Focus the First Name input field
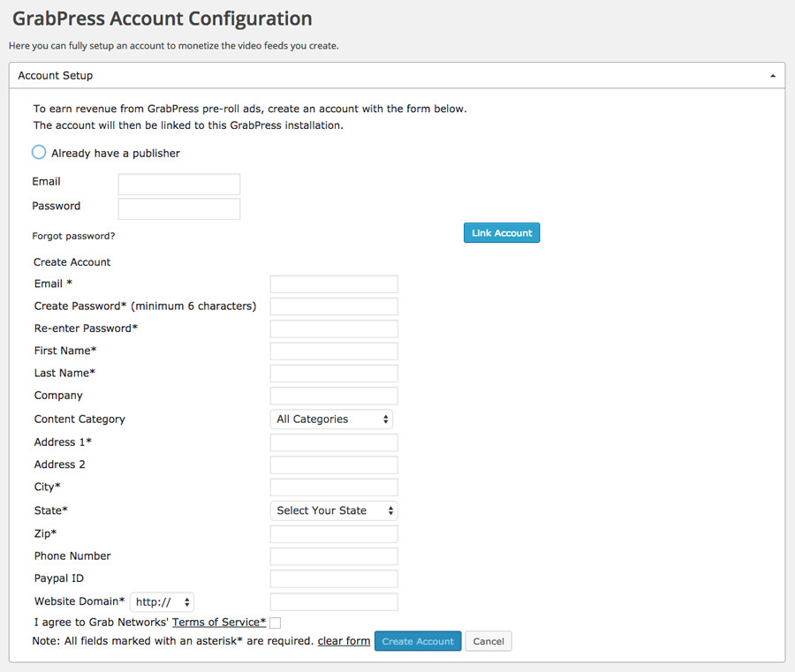This screenshot has height=672, width=795. point(334,351)
